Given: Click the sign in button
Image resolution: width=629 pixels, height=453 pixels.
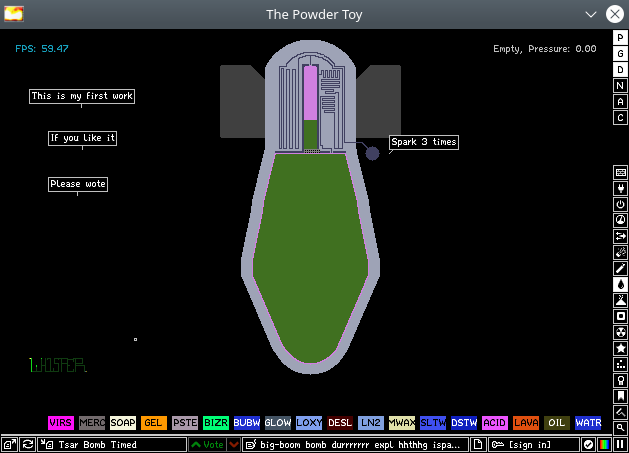Looking at the screenshot, I should tap(534, 445).
